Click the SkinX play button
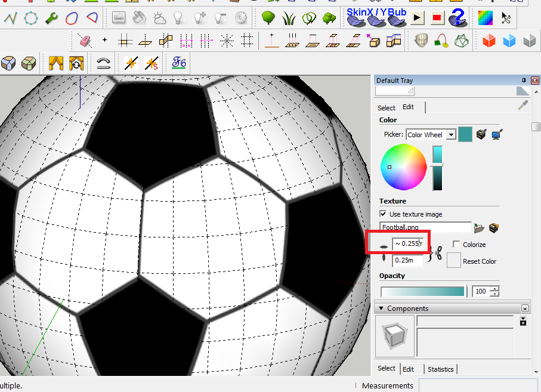This screenshot has width=541, height=392. click(417, 17)
